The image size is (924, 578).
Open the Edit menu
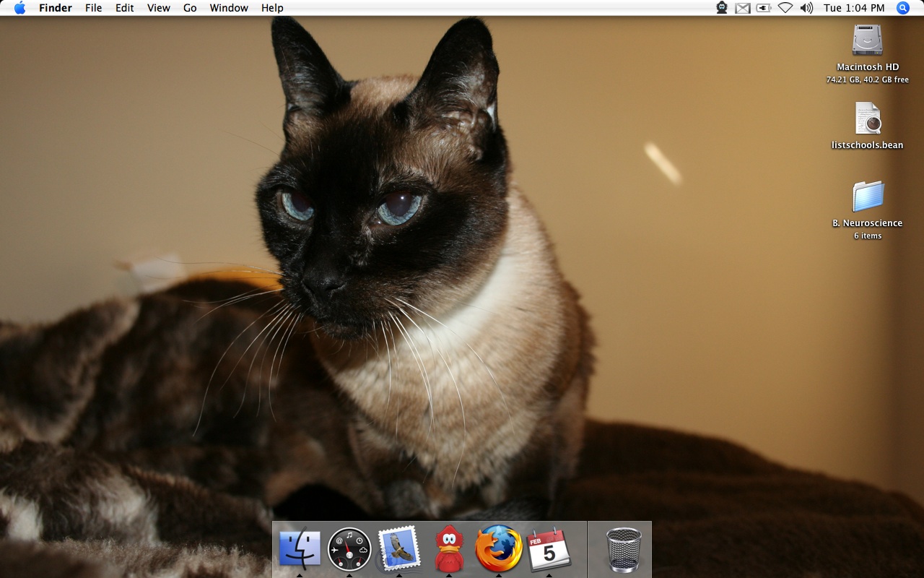pos(125,8)
